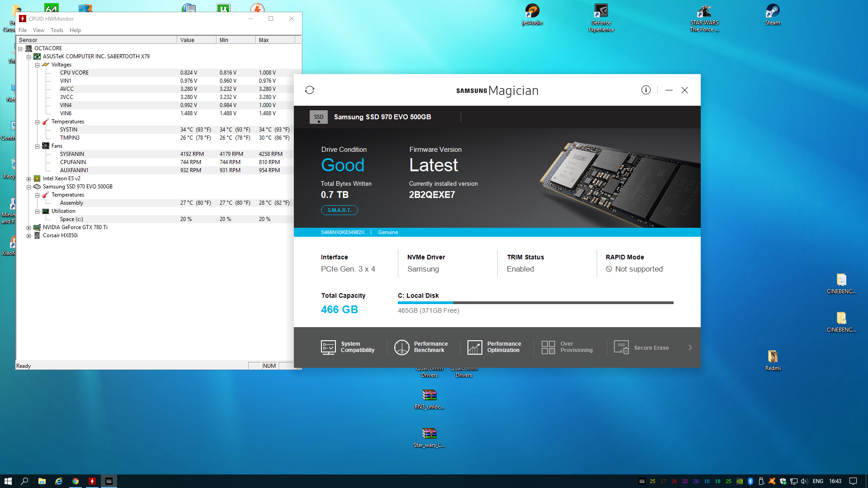Open Performance Benchmark in Magician
Viewport: 868px width, 488px height.
click(x=421, y=347)
